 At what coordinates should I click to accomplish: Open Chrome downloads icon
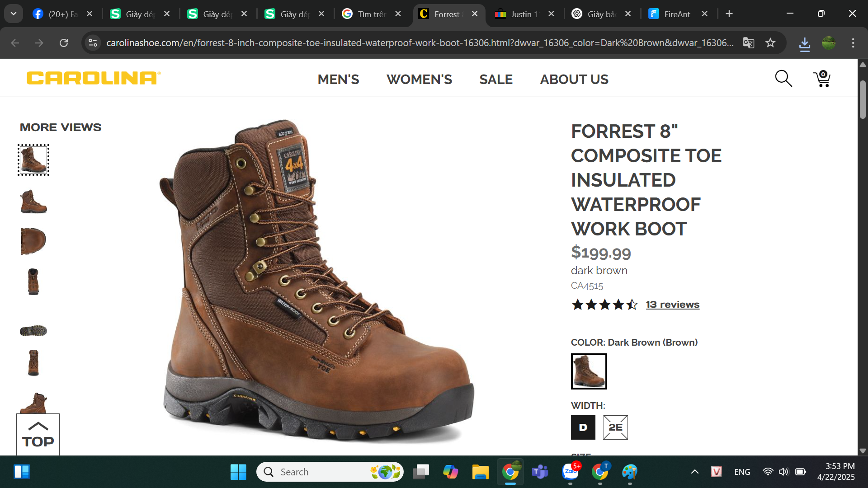coord(805,44)
